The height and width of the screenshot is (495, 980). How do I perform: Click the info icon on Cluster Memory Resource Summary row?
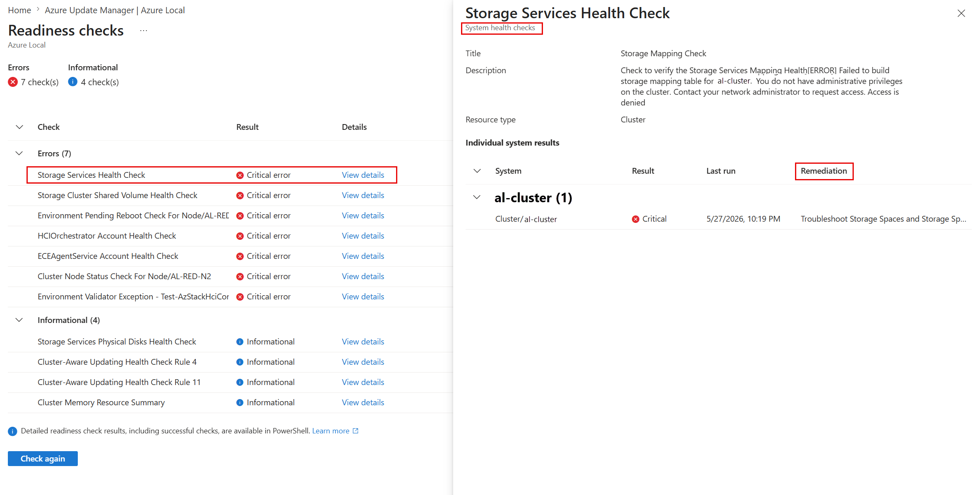[x=240, y=402]
